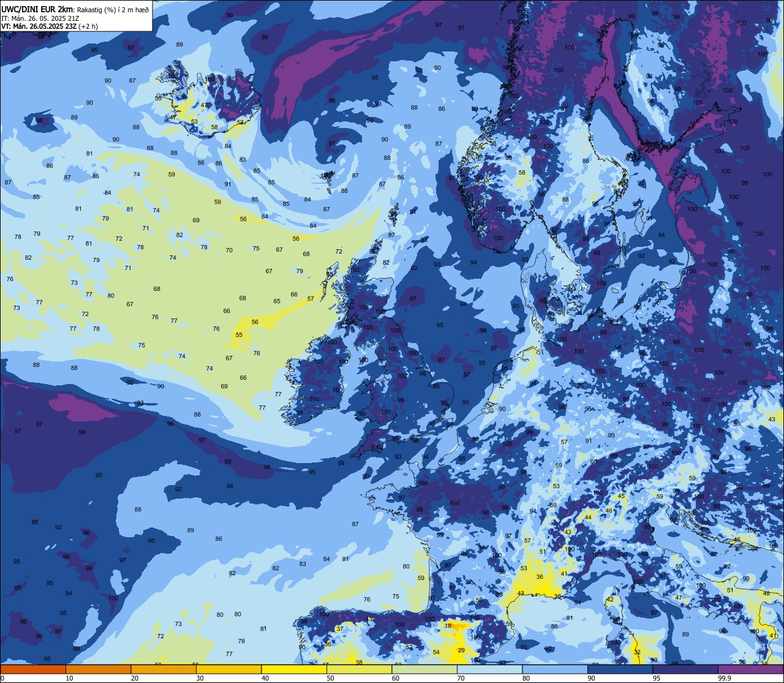Click the humidity value '48' near right edge
This screenshot has width=784, height=683.
click(766, 594)
